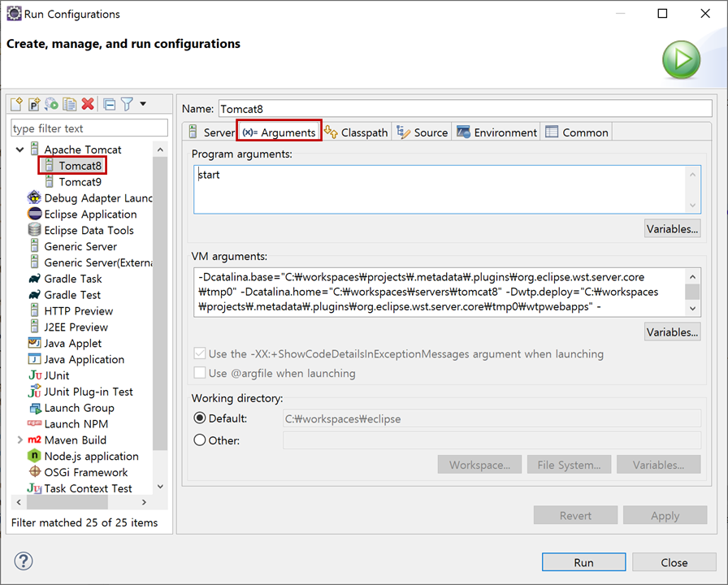The height and width of the screenshot is (585, 728).
Task: Switch to the Classpath tab
Action: pyautogui.click(x=356, y=132)
